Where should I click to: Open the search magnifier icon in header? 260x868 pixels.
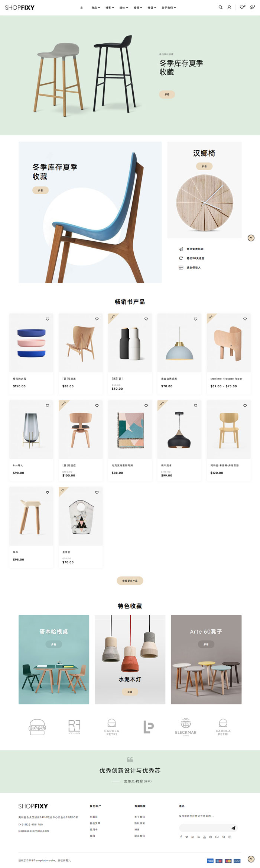click(x=220, y=7)
